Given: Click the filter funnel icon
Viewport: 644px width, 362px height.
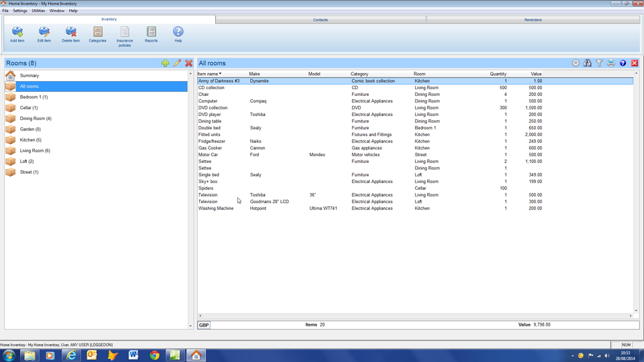Looking at the screenshot, I should coord(599,63).
